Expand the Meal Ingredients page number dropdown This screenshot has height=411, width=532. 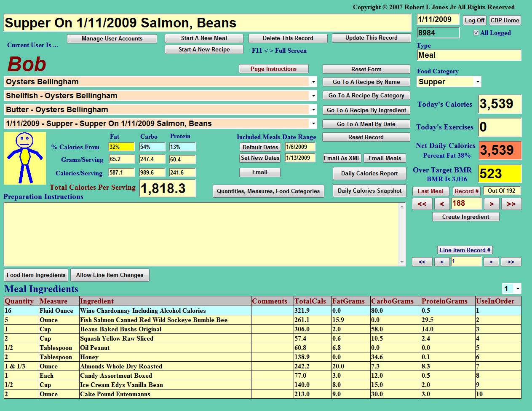[x=517, y=289]
